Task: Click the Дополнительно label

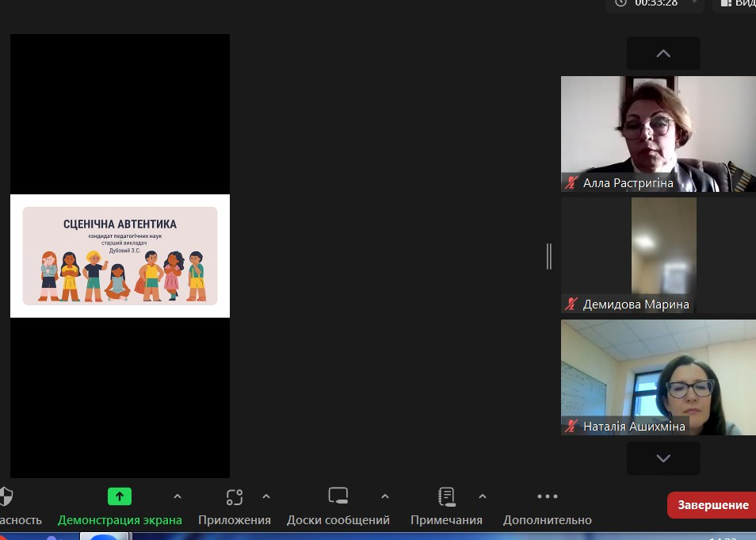Action: 548,520
